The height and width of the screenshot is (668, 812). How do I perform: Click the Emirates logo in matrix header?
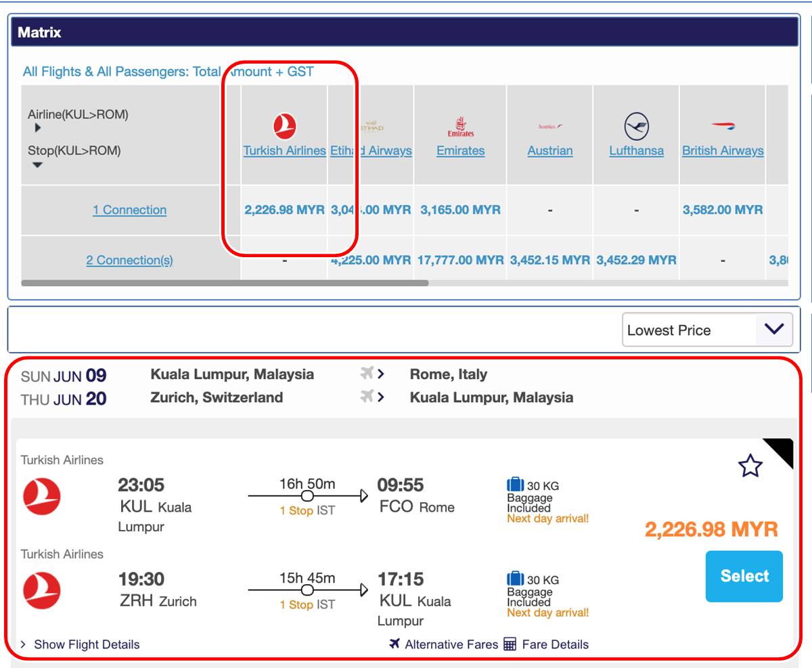click(460, 127)
